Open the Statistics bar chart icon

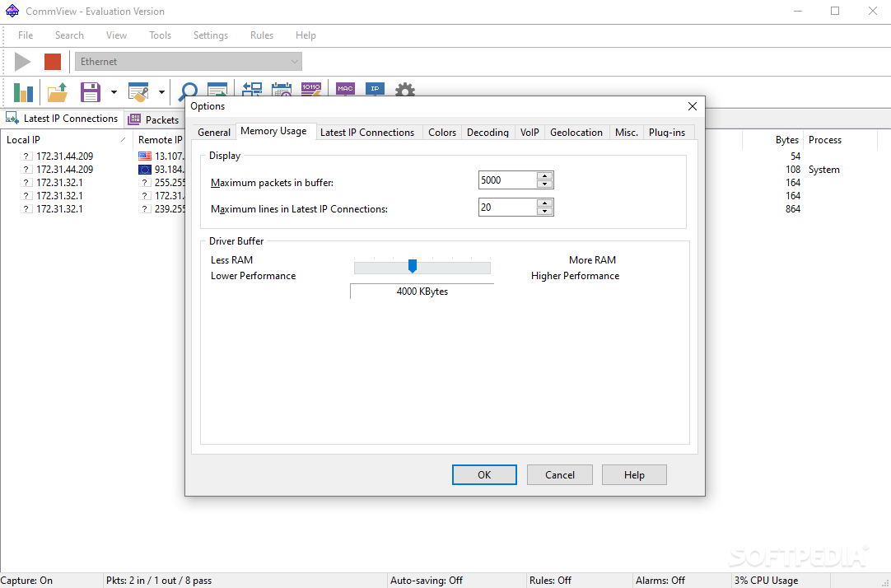[x=23, y=92]
